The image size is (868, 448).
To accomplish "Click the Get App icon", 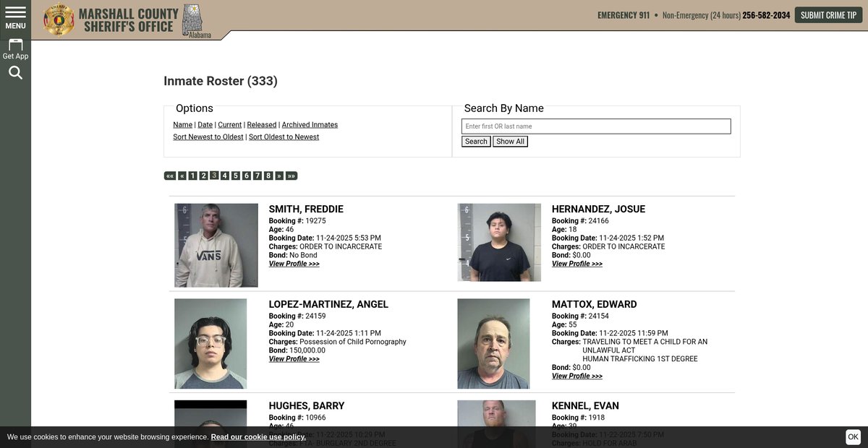I will point(15,48).
